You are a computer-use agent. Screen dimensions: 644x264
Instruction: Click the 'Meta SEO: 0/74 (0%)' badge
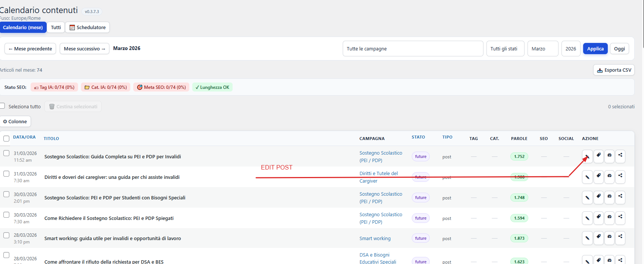pyautogui.click(x=161, y=87)
